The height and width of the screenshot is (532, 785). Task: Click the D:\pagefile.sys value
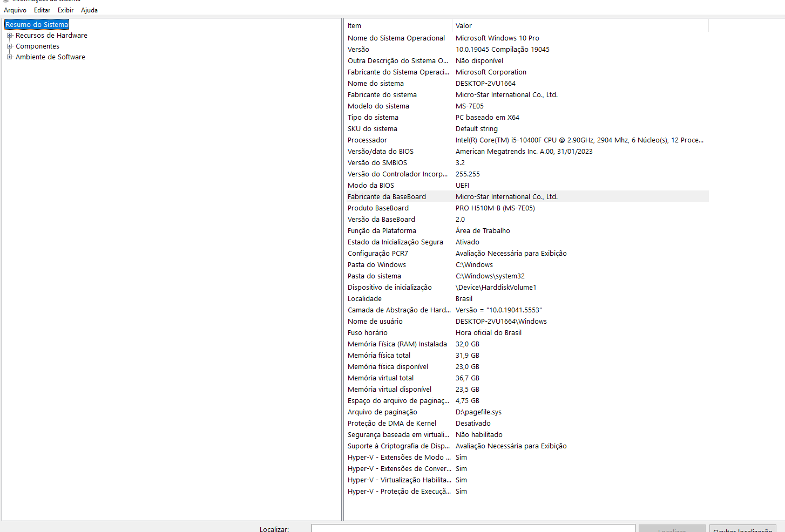click(x=478, y=412)
